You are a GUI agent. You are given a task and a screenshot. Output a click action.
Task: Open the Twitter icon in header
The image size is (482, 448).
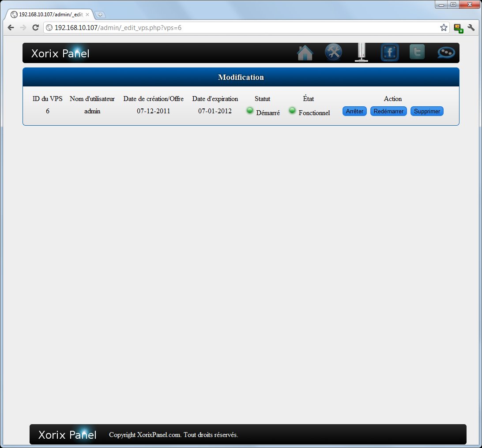(417, 52)
